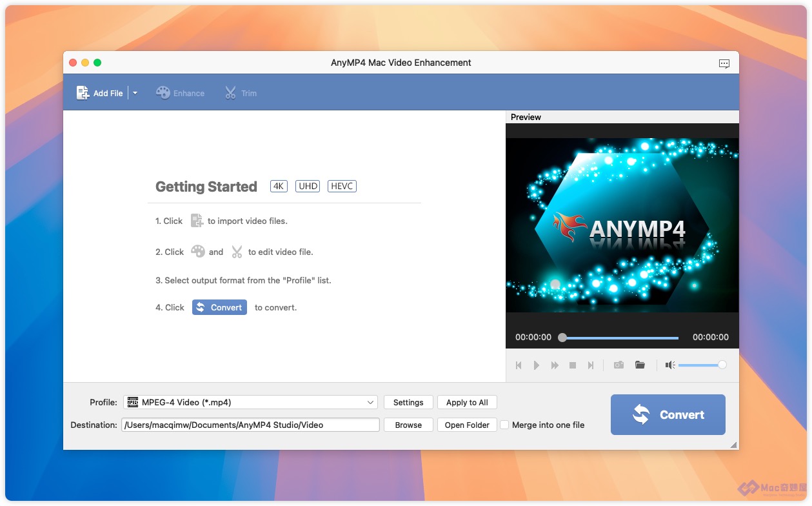This screenshot has height=506, width=812.
Task: Click the elapsed time 00:00:00 on the left
Action: tap(533, 337)
